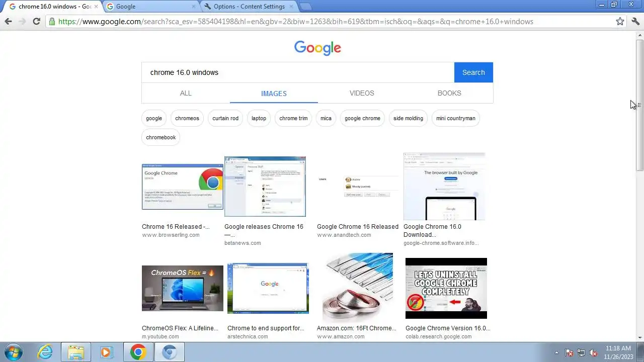The height and width of the screenshot is (362, 644).
Task: Open the Windows Start menu orb
Action: pyautogui.click(x=13, y=352)
